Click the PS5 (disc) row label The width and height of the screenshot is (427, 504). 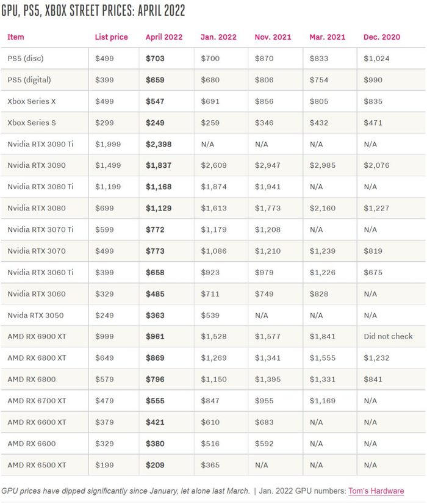26,59
